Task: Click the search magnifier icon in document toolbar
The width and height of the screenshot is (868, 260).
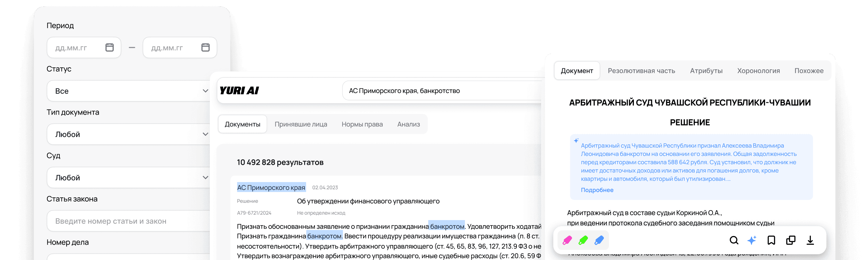Action: (734, 240)
